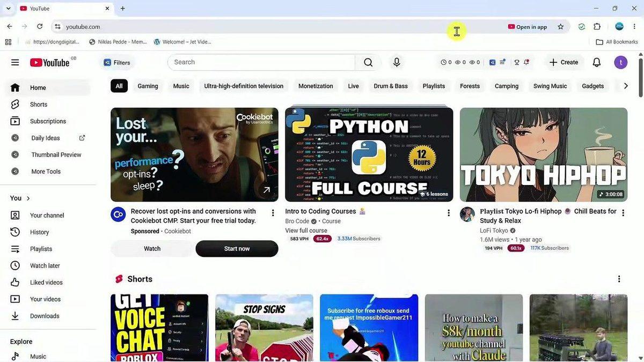Viewport: 644px width, 362px height.
Task: Open the Stop Signs short
Action: 264,328
